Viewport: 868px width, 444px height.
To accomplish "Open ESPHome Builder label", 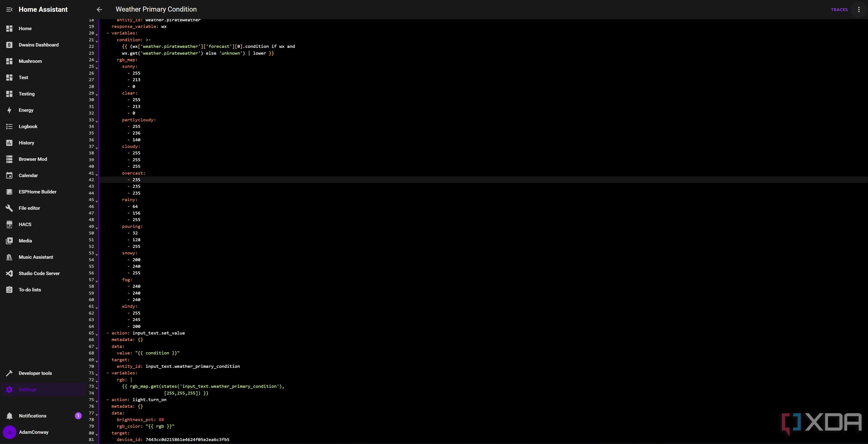I will [x=38, y=192].
